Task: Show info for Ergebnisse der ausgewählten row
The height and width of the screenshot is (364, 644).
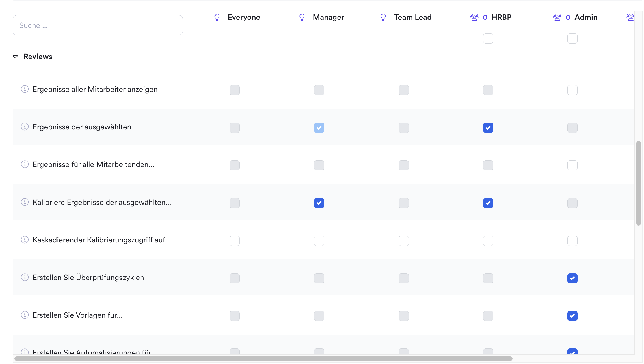Action: click(25, 127)
